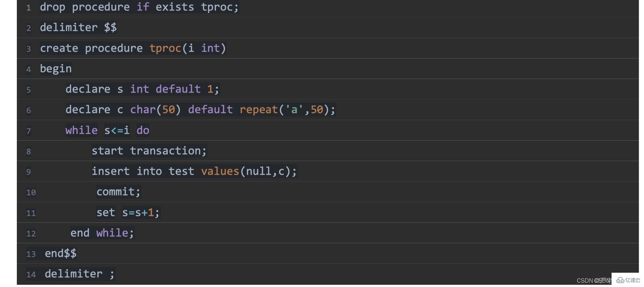Click line number 14 in the gutter
This screenshot has height=287, width=644.
tap(31, 275)
